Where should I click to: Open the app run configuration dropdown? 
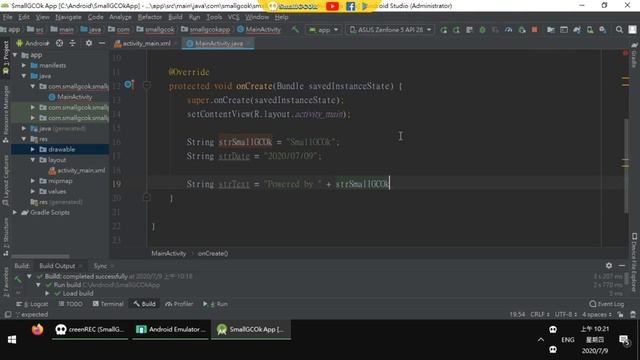pos(324,30)
